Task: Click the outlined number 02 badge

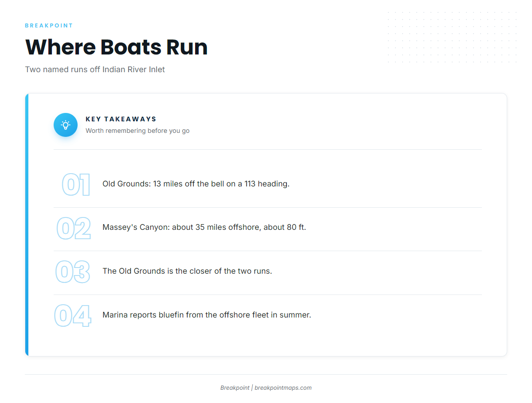Action: click(74, 229)
